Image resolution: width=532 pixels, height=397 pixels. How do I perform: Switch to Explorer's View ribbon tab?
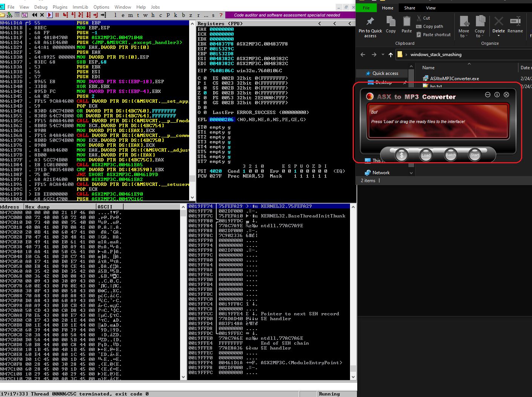(431, 8)
